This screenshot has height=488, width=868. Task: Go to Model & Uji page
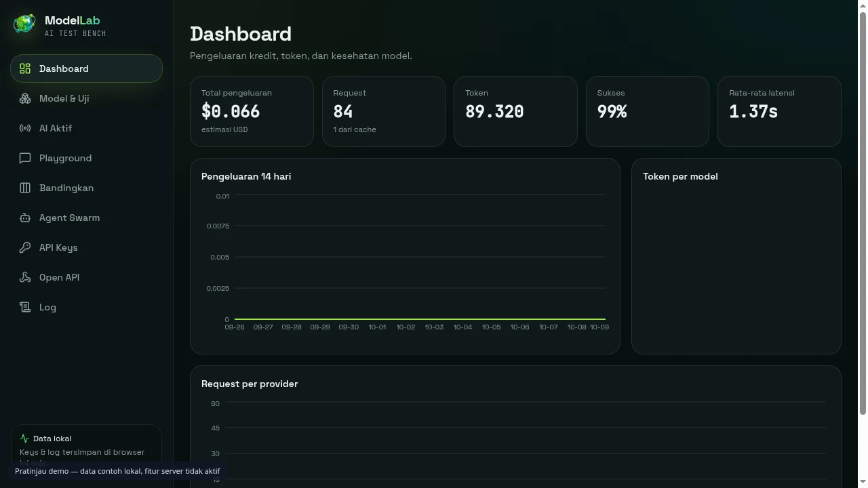tap(86, 98)
